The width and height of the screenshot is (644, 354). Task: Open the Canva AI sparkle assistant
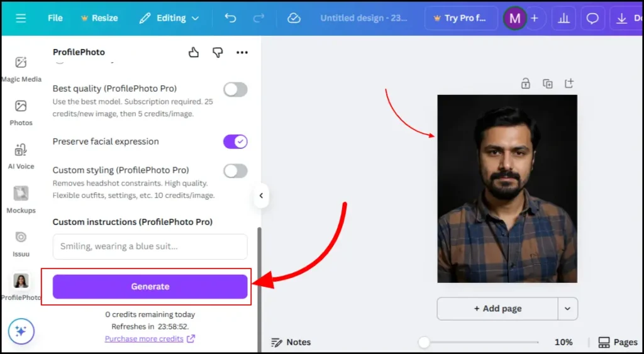pos(21,331)
